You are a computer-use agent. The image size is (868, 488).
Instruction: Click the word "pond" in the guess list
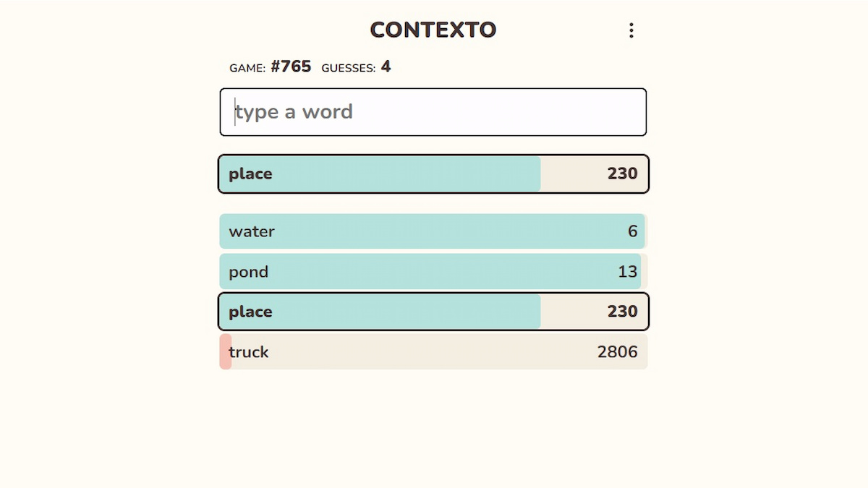pyautogui.click(x=248, y=272)
